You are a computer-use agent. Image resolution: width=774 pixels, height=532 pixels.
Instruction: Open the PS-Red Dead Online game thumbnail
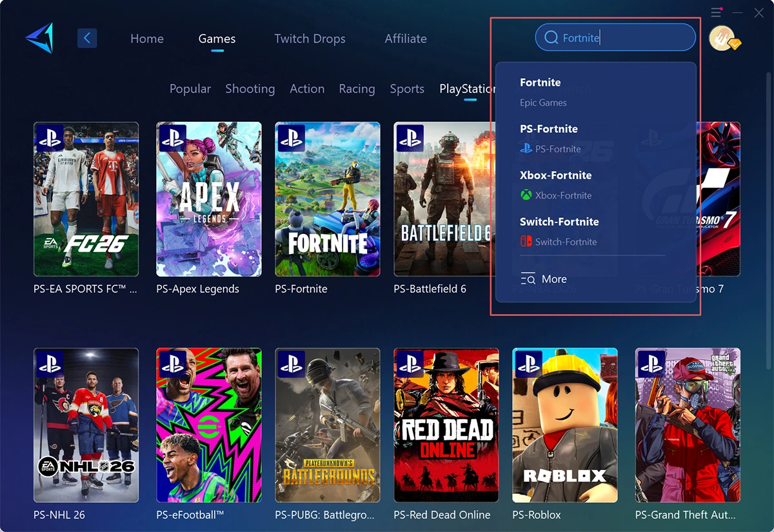coord(446,425)
